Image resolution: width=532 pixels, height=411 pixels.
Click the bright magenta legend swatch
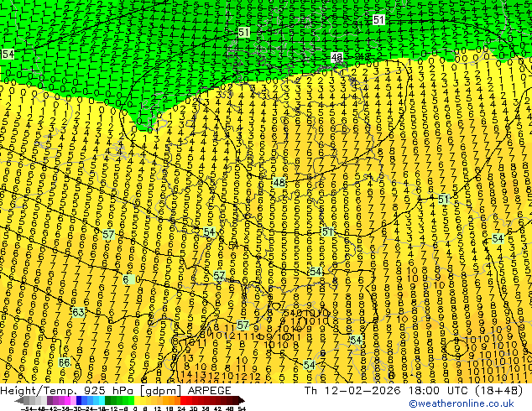point(67,401)
